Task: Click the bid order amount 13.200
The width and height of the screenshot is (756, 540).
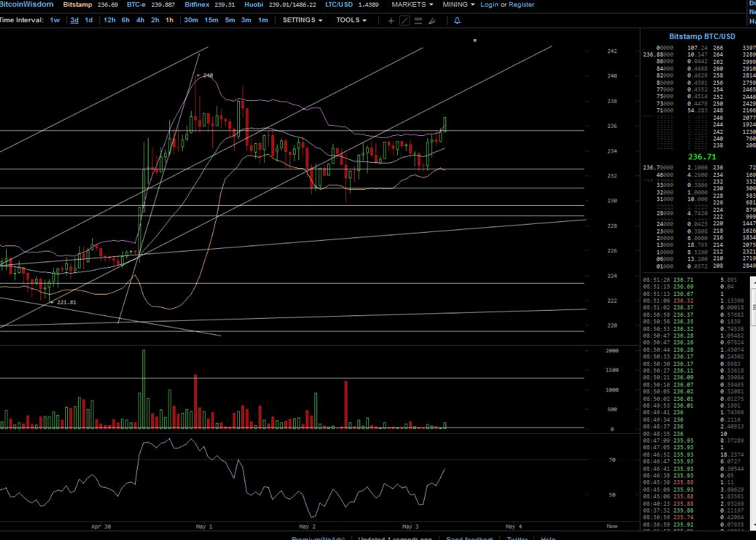Action: coord(697,259)
